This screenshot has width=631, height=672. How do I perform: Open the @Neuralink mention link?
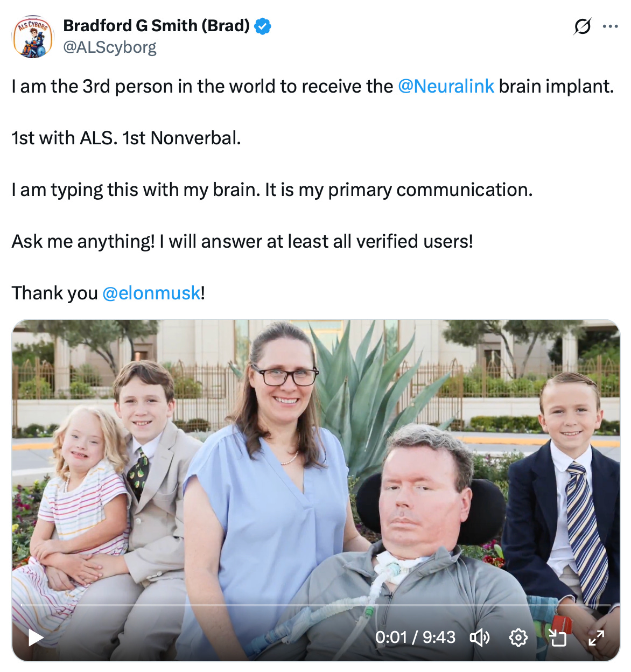(446, 86)
